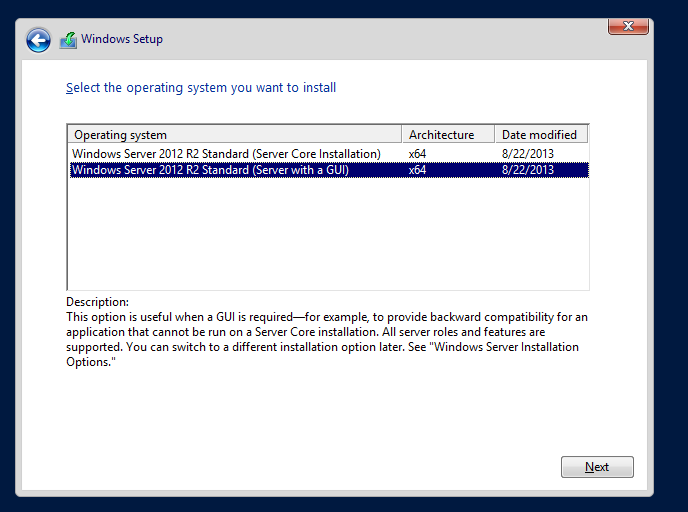Sort by Date modified column header
Image resolution: width=688 pixels, height=512 pixels.
541,135
